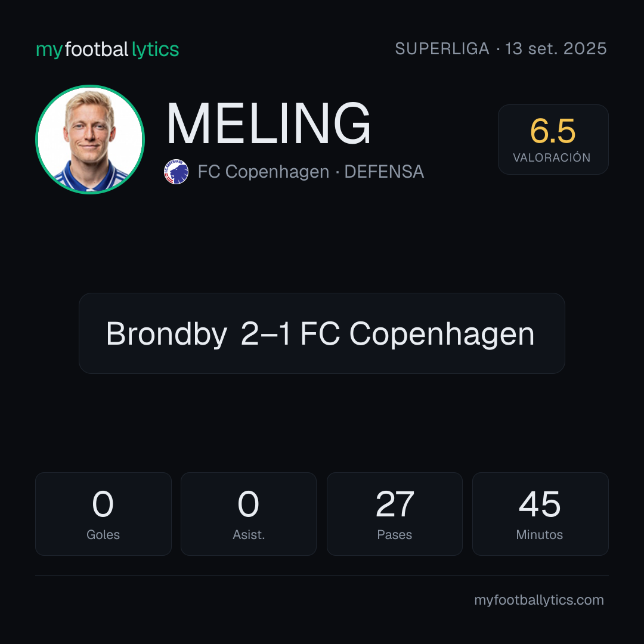
Task: Select the Minutos stat tile showing 45
Action: tap(540, 514)
